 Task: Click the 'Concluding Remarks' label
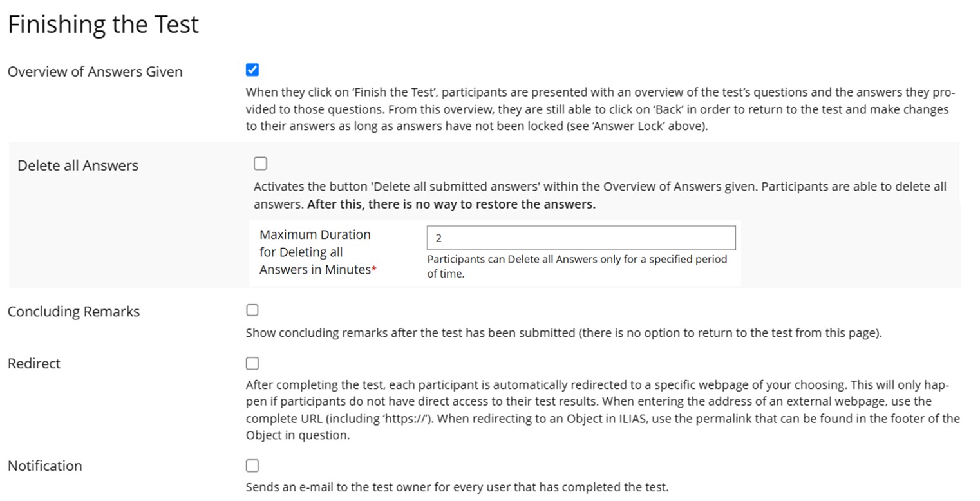pos(73,312)
